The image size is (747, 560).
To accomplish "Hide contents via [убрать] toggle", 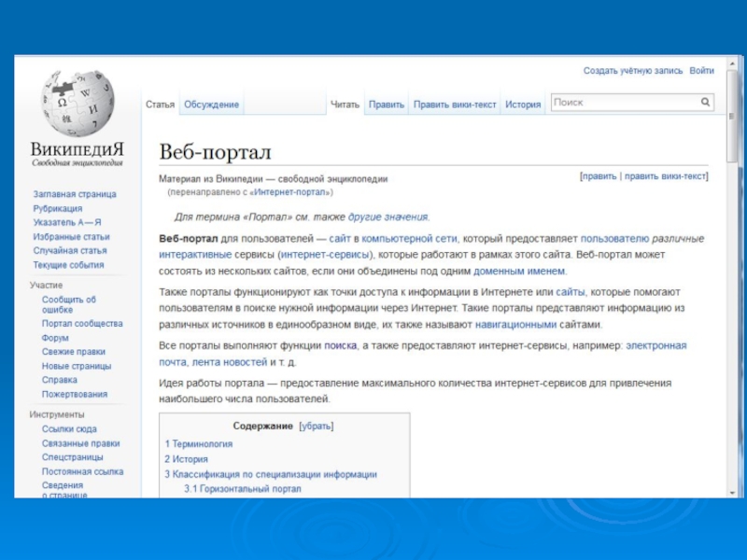I will tap(317, 426).
